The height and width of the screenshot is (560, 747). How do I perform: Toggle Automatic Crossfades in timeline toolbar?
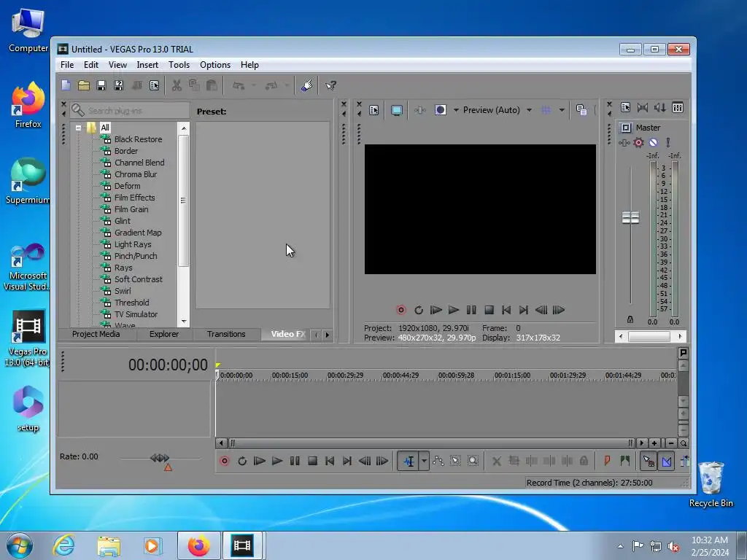point(667,461)
